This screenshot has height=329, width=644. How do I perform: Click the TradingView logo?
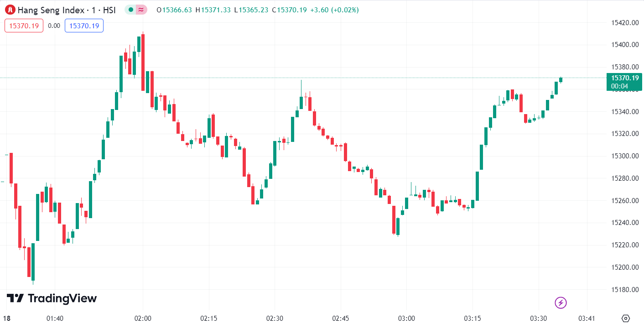click(52, 298)
